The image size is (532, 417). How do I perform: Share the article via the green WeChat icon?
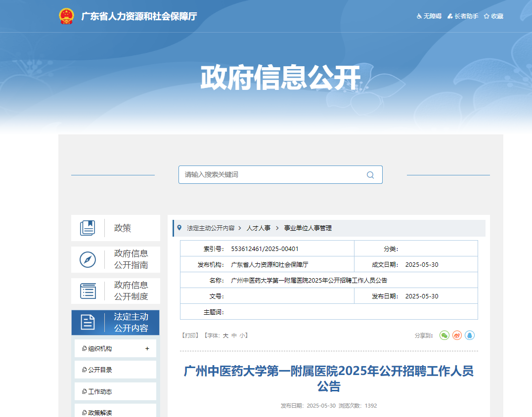444,335
